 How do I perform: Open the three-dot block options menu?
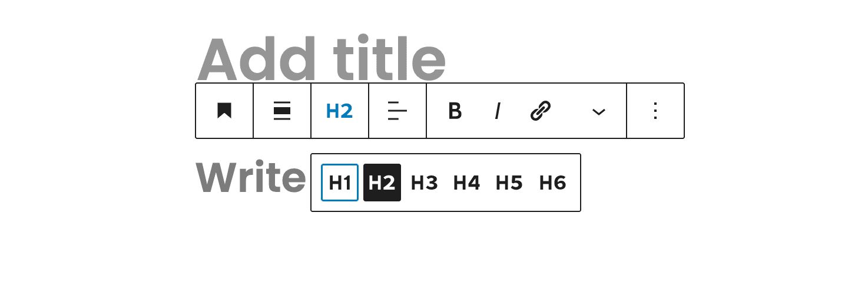coord(655,111)
